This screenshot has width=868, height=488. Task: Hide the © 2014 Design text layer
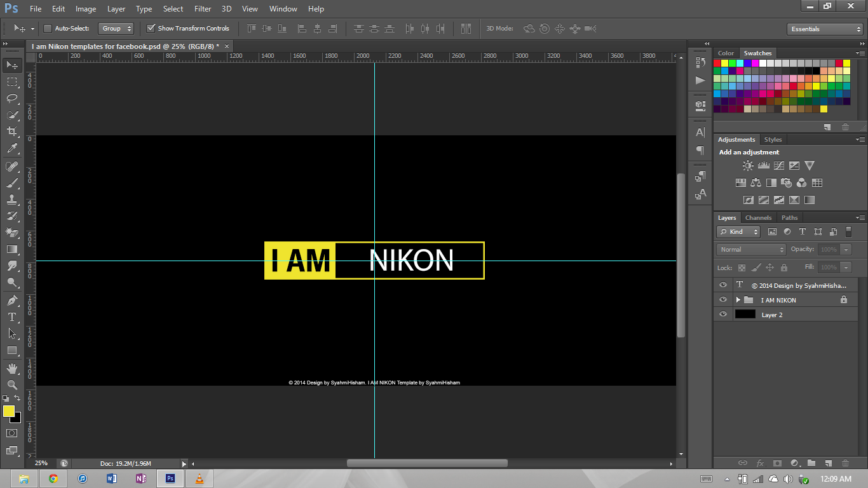(722, 285)
